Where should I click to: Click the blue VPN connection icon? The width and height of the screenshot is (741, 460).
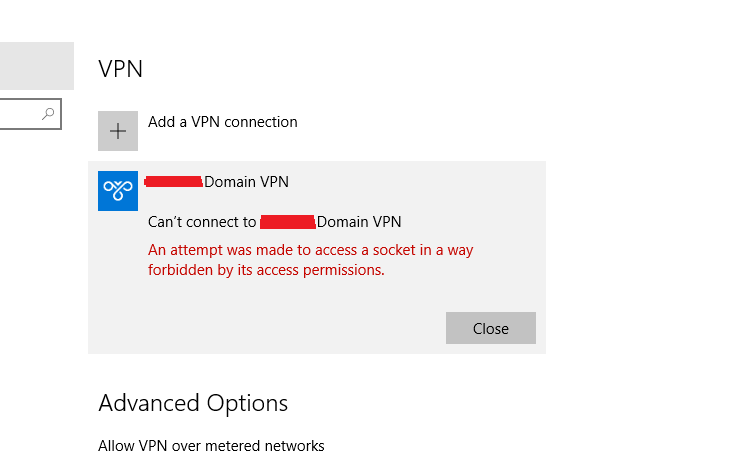pyautogui.click(x=118, y=191)
